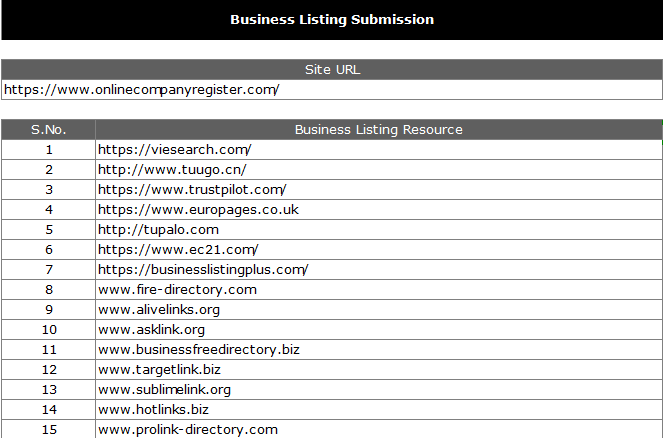The height and width of the screenshot is (438, 663).
Task: Select the S.No. column header
Action: (x=48, y=130)
